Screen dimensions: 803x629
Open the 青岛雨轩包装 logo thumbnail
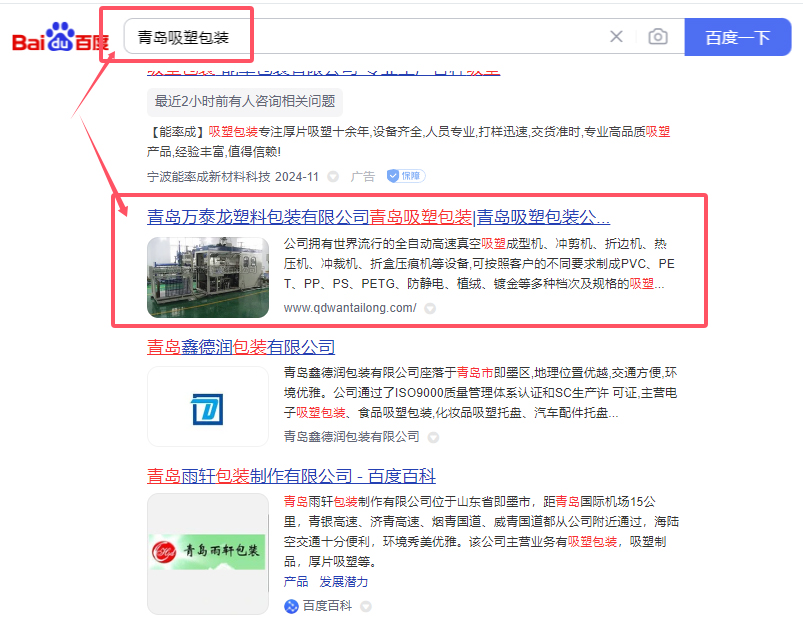(208, 553)
